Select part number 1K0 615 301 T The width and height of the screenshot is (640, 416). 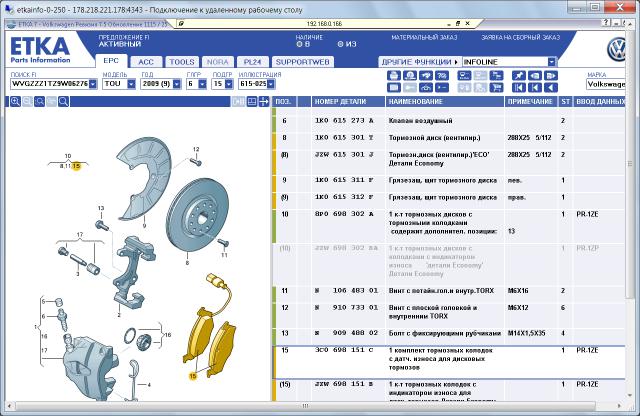click(x=344, y=138)
